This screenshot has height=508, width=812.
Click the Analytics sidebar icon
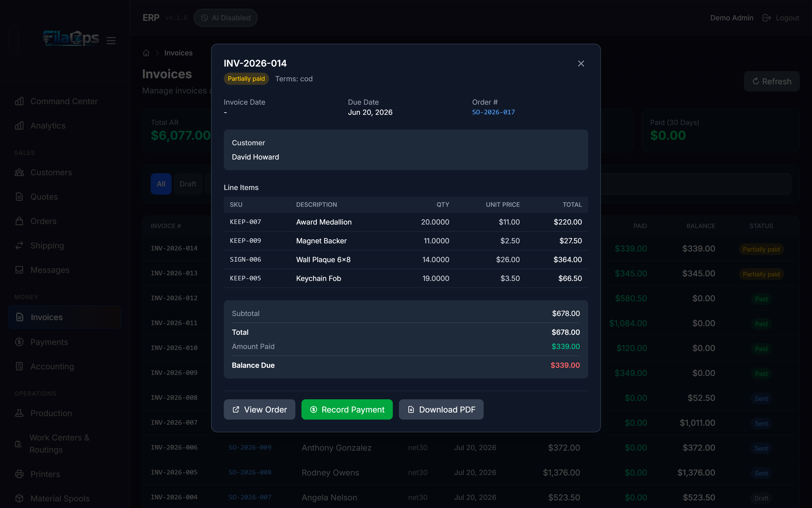[20, 126]
